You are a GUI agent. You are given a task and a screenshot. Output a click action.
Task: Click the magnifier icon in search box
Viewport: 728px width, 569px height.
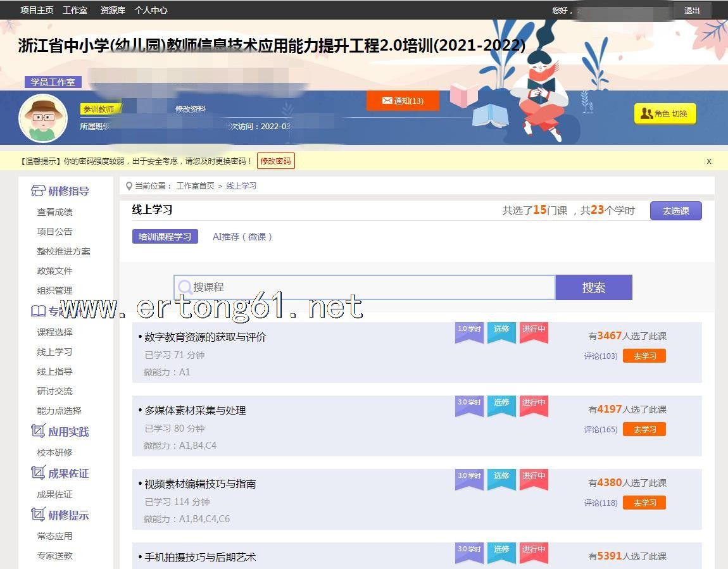[x=184, y=287]
